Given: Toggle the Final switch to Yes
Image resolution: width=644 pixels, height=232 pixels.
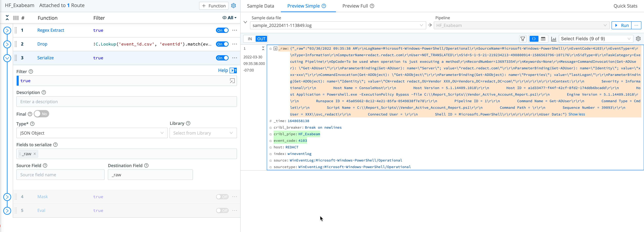Looking at the screenshot, I should pos(41,114).
